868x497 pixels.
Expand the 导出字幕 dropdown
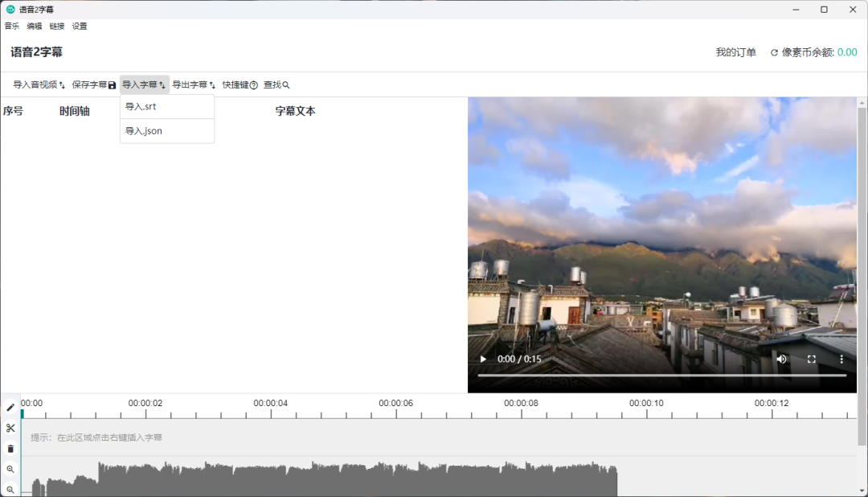[x=194, y=84]
